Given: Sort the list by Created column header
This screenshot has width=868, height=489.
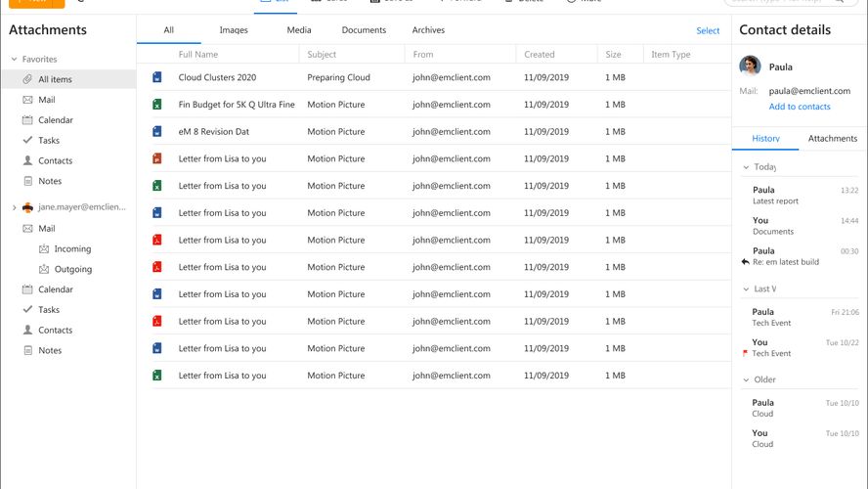Looking at the screenshot, I should (539, 55).
